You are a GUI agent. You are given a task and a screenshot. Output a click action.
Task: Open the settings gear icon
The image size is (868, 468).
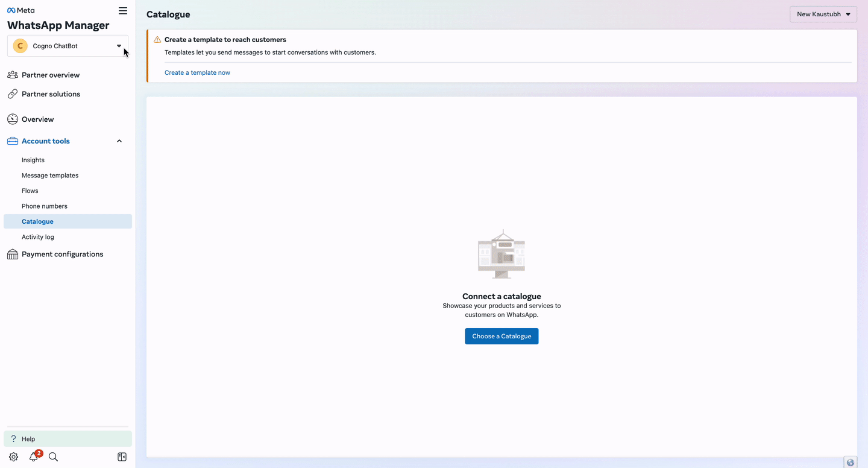click(13, 457)
